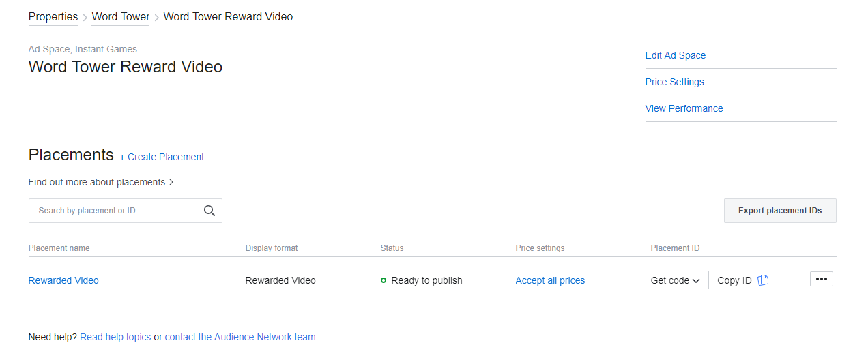Viewport: 868px width, 360px height.
Task: Click the copy ID clipboard icon
Action: 764,280
